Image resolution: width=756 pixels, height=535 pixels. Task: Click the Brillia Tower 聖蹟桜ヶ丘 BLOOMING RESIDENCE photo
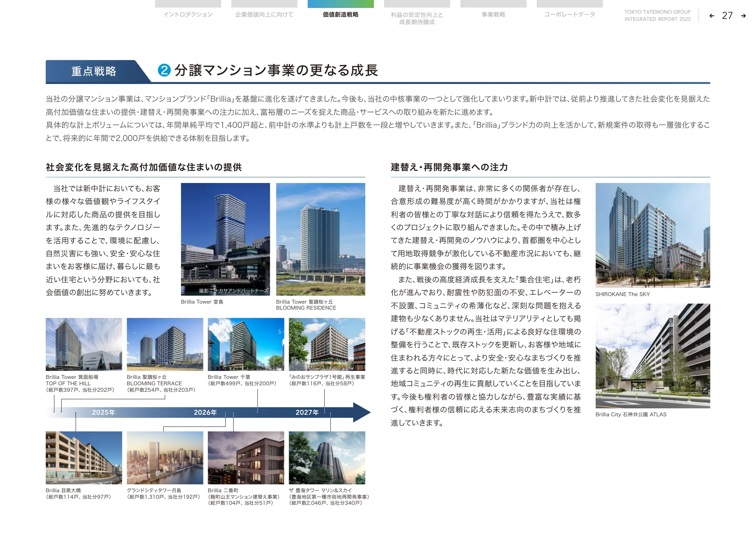pyautogui.click(x=321, y=239)
